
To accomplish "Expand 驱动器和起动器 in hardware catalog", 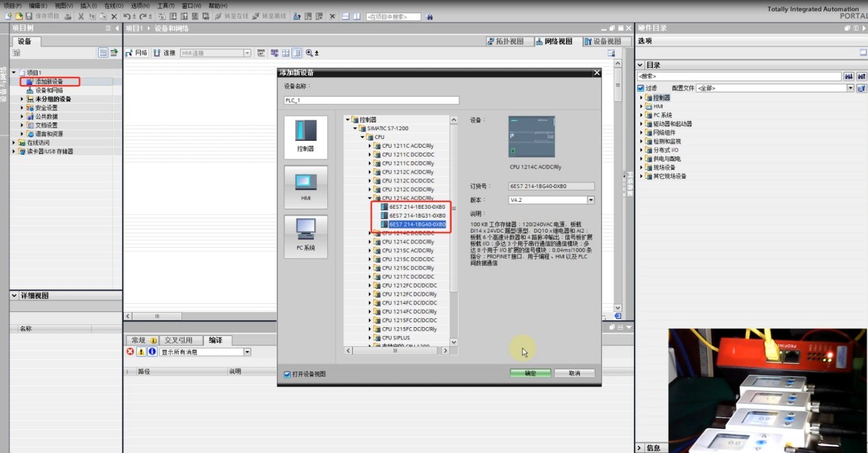I will [x=641, y=124].
